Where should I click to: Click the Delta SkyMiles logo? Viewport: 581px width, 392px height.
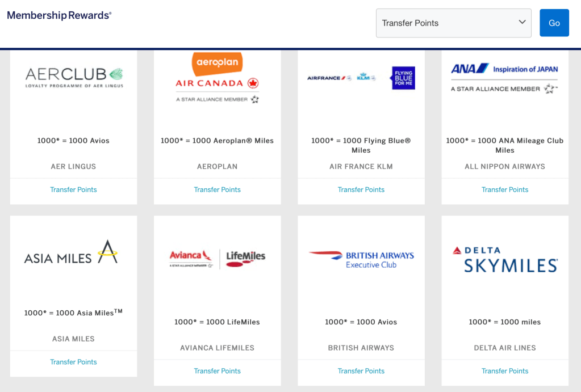(505, 260)
